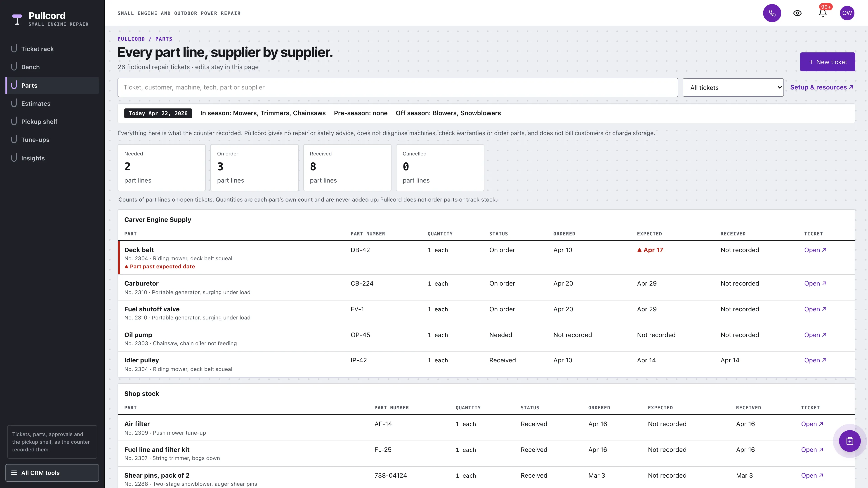Open the Insights page
This screenshot has width=868, height=488.
(52, 158)
